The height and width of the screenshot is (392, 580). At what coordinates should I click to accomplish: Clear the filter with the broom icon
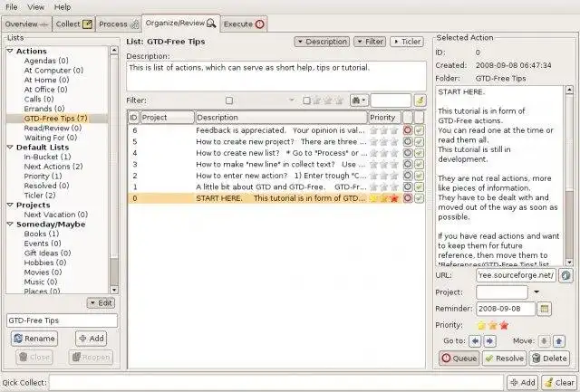tap(420, 100)
